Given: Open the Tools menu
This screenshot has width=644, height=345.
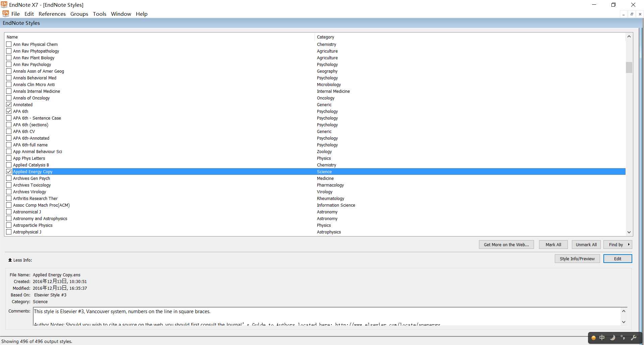Looking at the screenshot, I should (100, 14).
